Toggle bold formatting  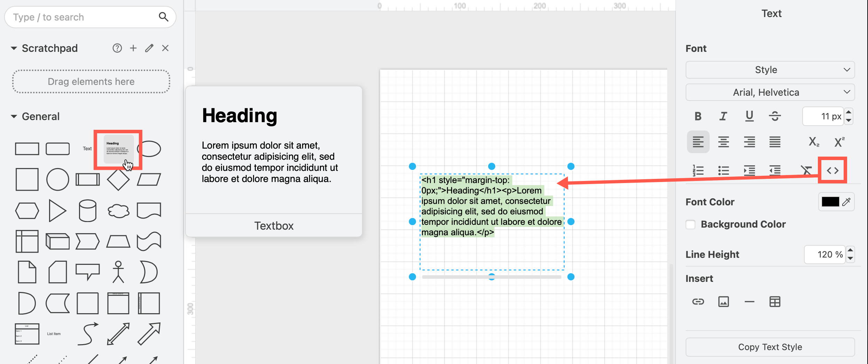(x=698, y=116)
